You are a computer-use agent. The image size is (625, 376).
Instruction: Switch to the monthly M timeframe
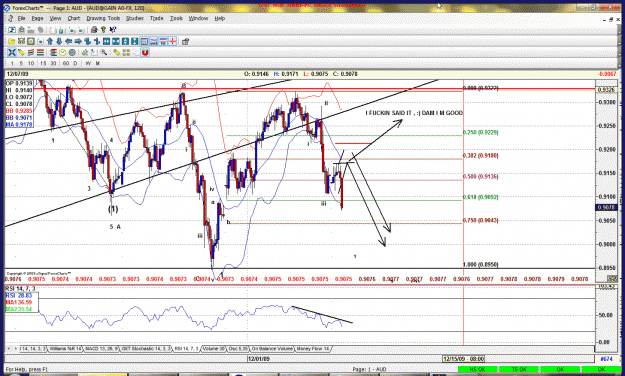click(98, 63)
